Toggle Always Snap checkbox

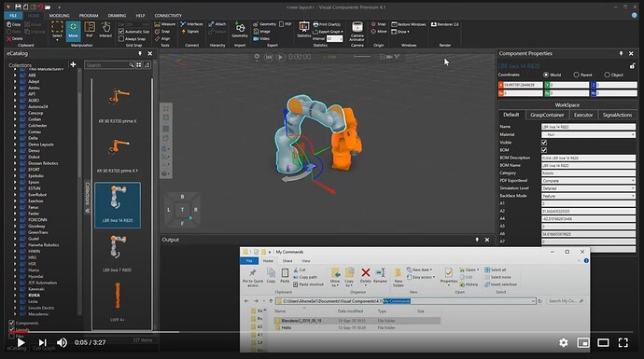click(121, 38)
